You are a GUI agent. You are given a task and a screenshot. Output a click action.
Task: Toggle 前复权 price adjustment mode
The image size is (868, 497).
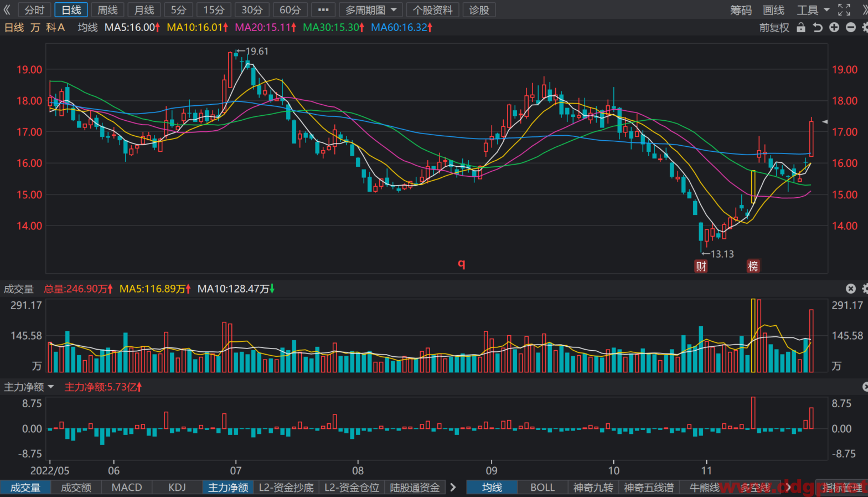pyautogui.click(x=774, y=28)
